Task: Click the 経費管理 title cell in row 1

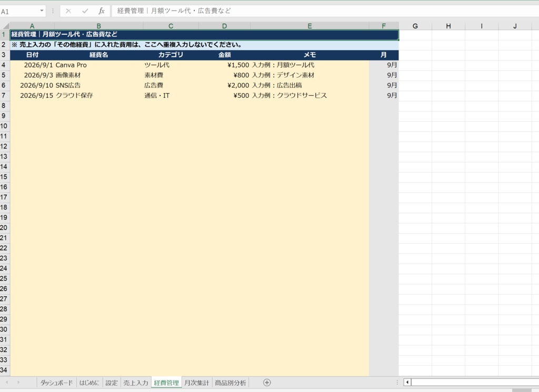Action: tap(204, 34)
